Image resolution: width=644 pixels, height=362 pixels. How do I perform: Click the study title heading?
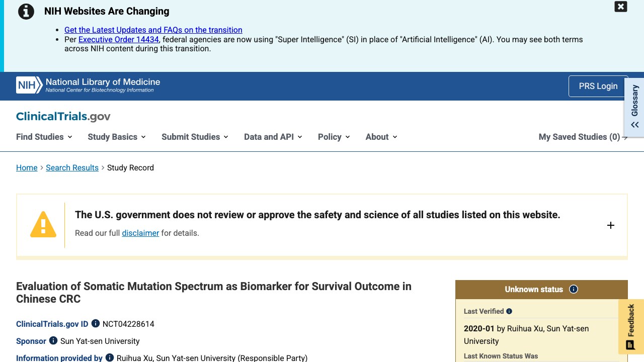pos(214,293)
